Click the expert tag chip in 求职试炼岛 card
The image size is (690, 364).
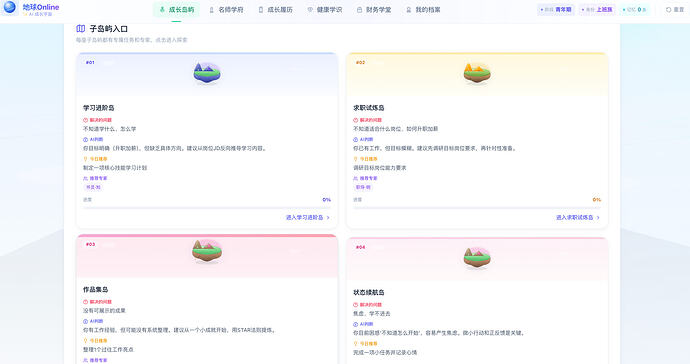[x=363, y=187]
